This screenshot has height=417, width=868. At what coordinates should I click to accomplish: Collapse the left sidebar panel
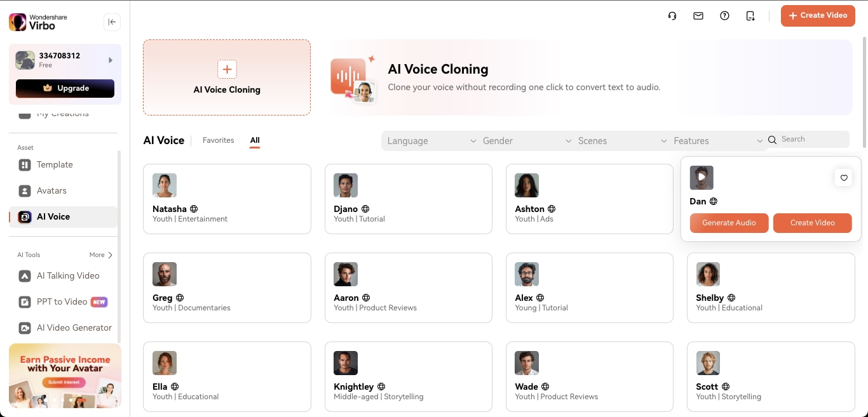[112, 22]
